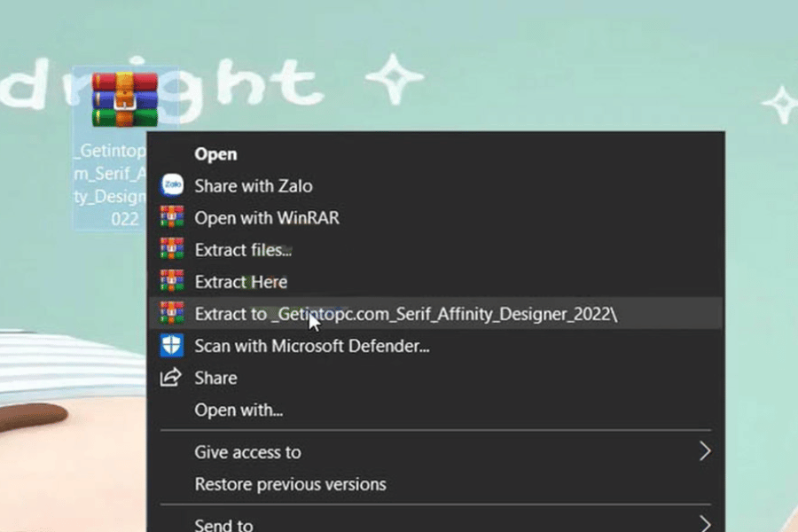
Task: Click WinRAR icon beside Open with WinRAR
Action: click(x=171, y=218)
